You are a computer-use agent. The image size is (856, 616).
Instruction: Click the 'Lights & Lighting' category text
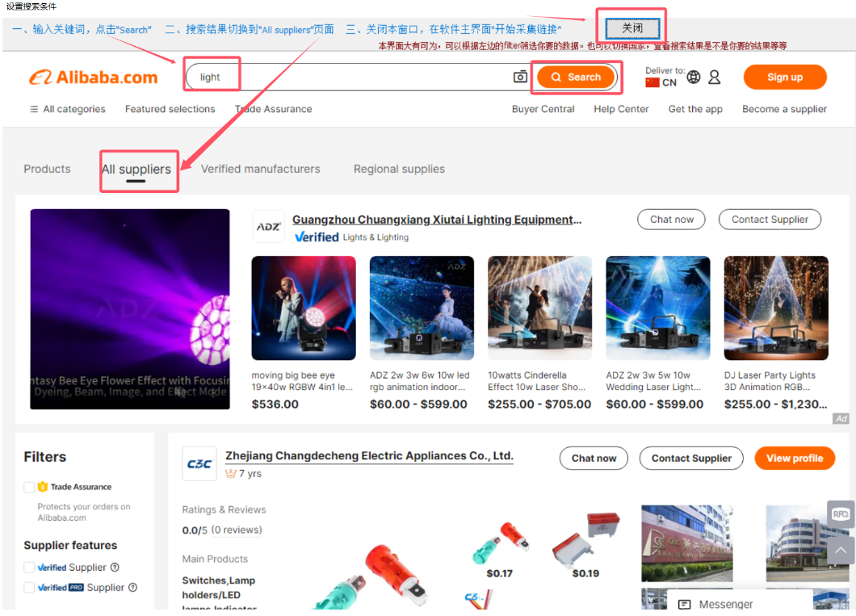(x=376, y=237)
